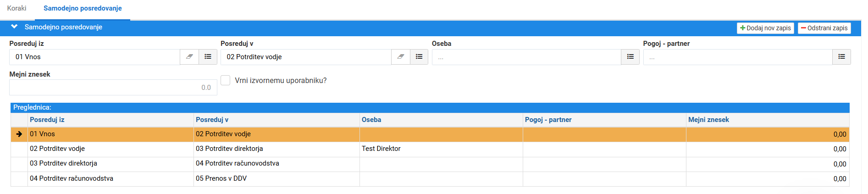Viewport: 868px width, 194px height.
Task: Sort table by Mejni znesek column header
Action: click(708, 120)
